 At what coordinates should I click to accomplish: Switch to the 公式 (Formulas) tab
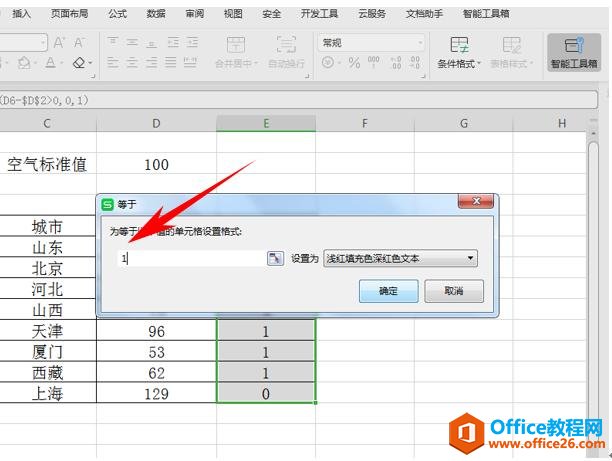(117, 14)
